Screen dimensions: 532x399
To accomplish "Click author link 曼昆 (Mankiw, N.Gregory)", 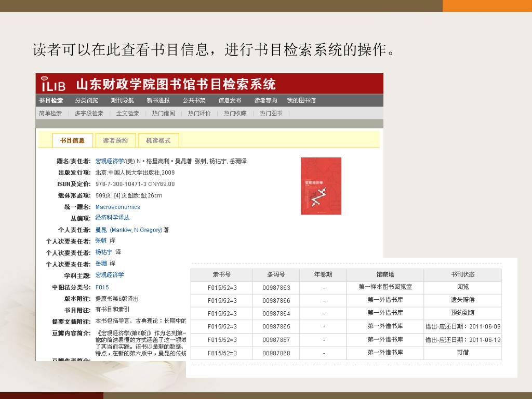I will pos(129,230).
